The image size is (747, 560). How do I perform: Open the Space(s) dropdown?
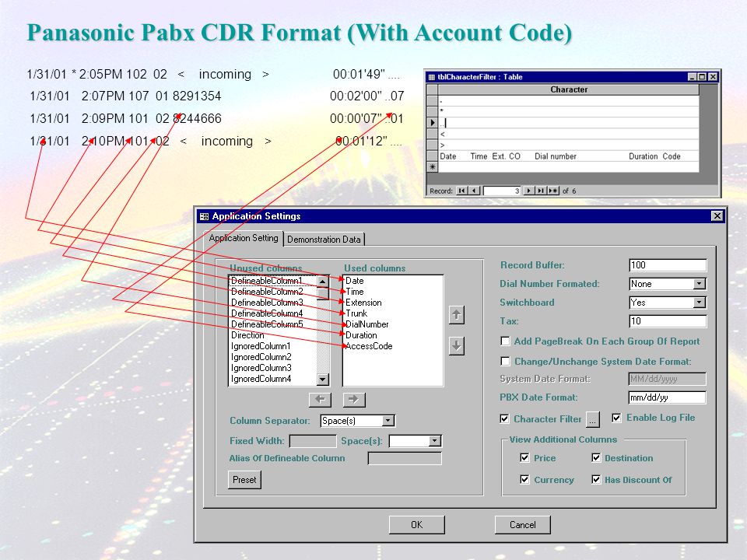[434, 441]
